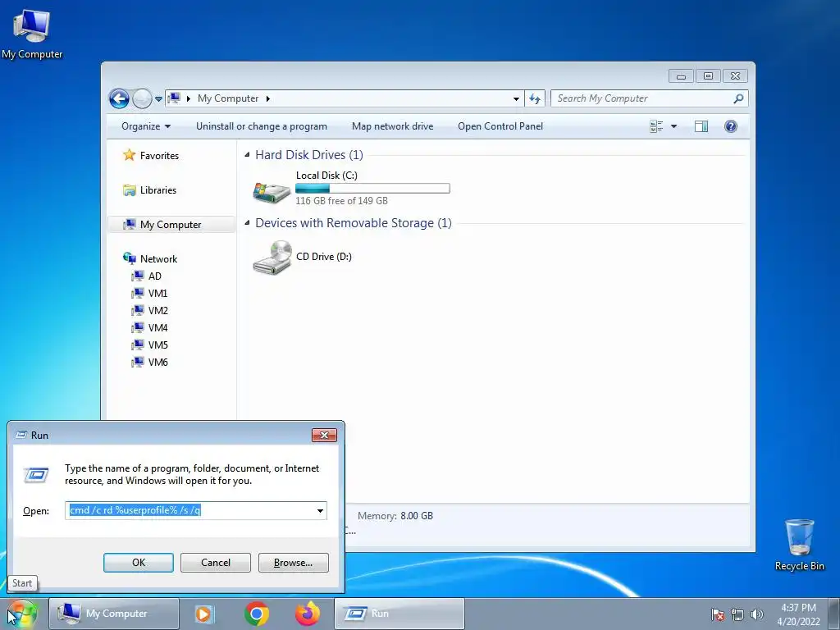This screenshot has width=840, height=630.
Task: Open the Run command history dropdown
Action: 321,510
